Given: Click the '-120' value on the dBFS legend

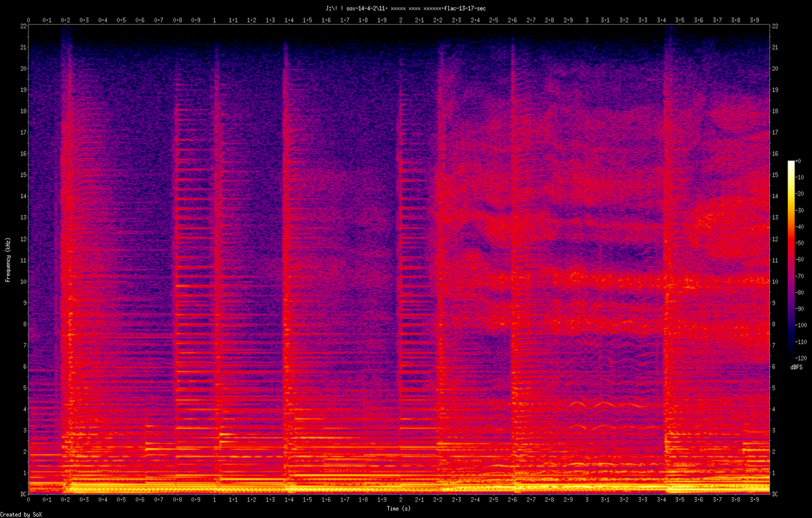Looking at the screenshot, I should pos(801,357).
